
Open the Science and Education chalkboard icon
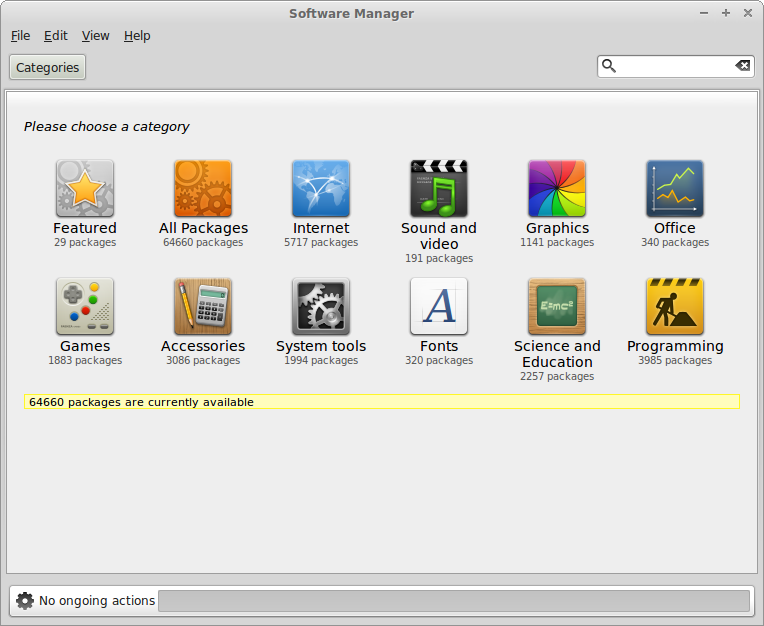[x=557, y=306]
